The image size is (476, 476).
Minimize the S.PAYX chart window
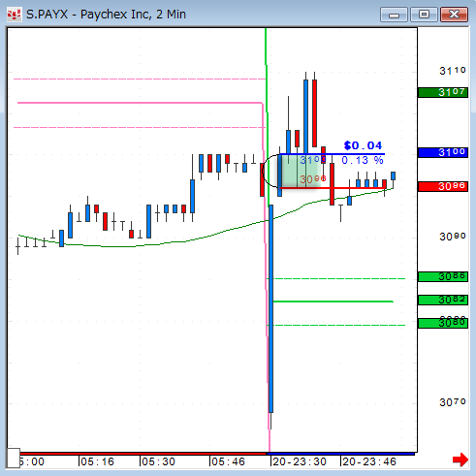coord(394,15)
